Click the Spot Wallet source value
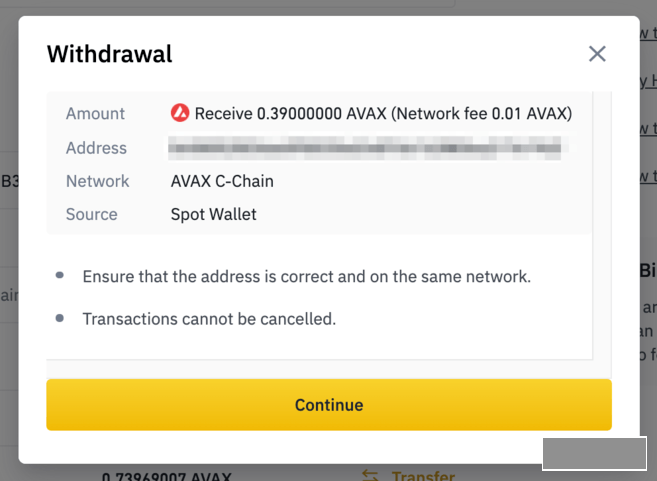Image resolution: width=657 pixels, height=481 pixels. tap(213, 214)
